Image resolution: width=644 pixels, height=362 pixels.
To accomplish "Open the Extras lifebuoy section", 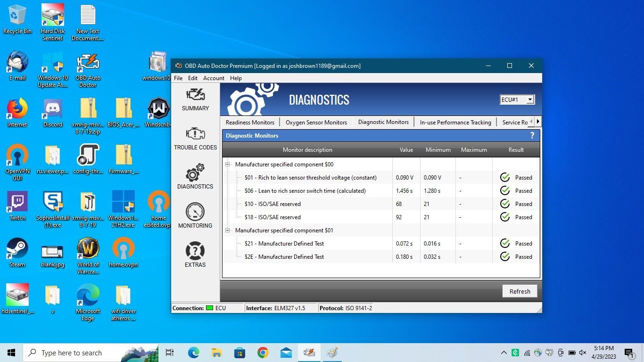I will (x=195, y=255).
